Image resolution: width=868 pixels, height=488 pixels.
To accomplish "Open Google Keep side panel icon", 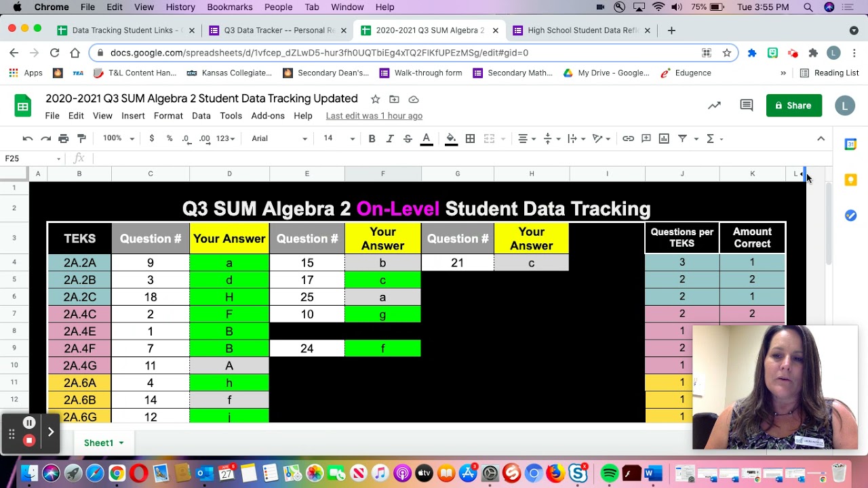I will (x=850, y=180).
